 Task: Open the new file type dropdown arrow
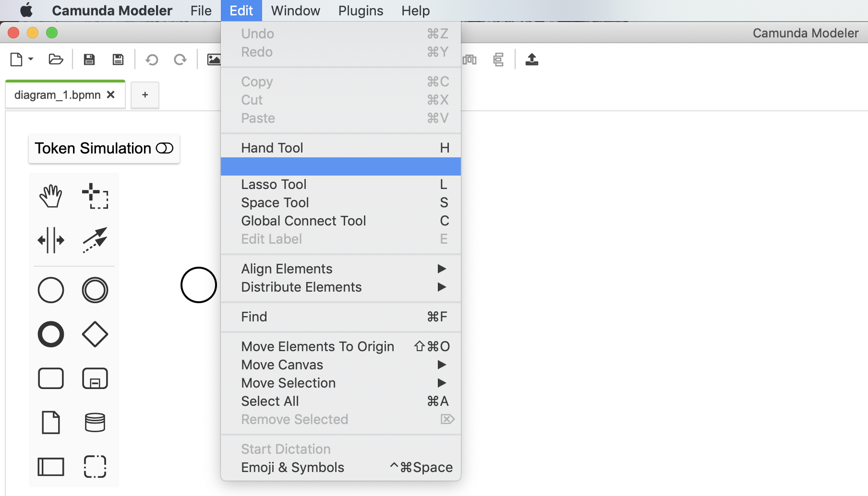[31, 59]
